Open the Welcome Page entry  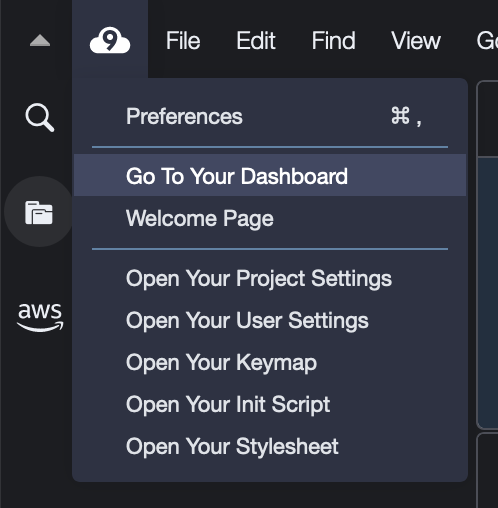[x=270, y=218]
